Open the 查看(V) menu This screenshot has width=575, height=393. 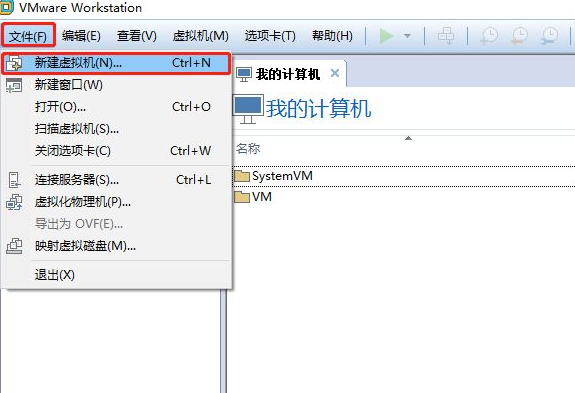[136, 36]
